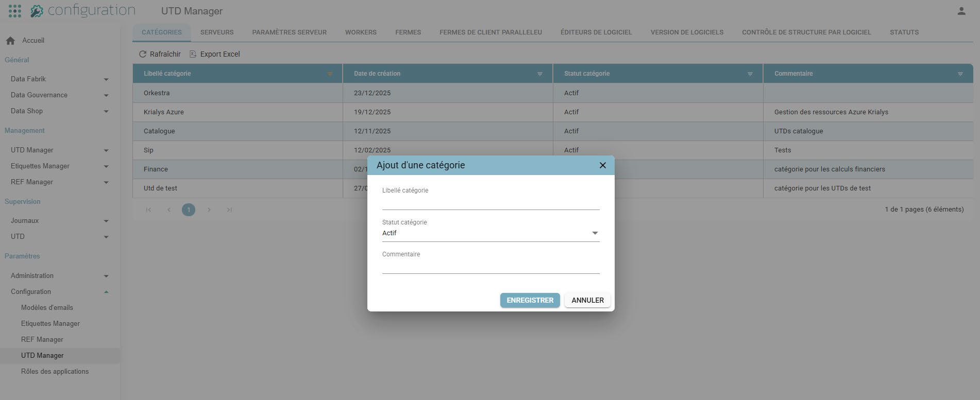Image resolution: width=980 pixels, height=400 pixels.
Task: Open Rôles des applications in sidebar
Action: (x=55, y=371)
